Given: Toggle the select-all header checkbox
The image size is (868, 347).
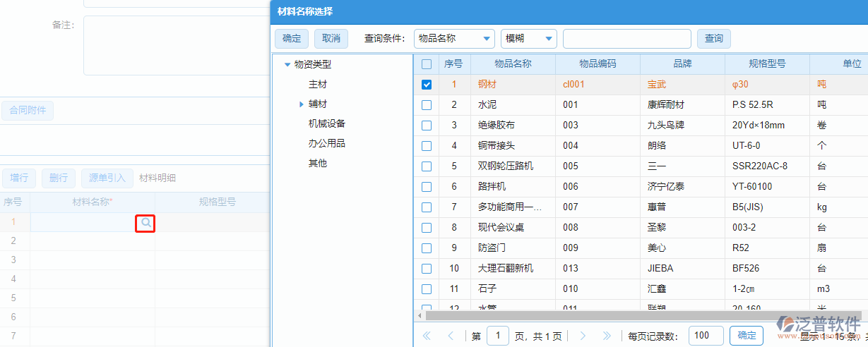Looking at the screenshot, I should (x=427, y=64).
